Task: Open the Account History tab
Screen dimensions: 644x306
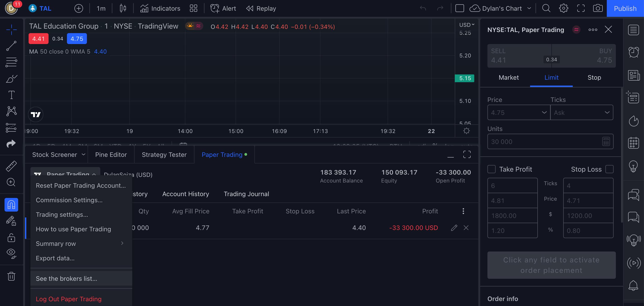Action: tap(185, 194)
